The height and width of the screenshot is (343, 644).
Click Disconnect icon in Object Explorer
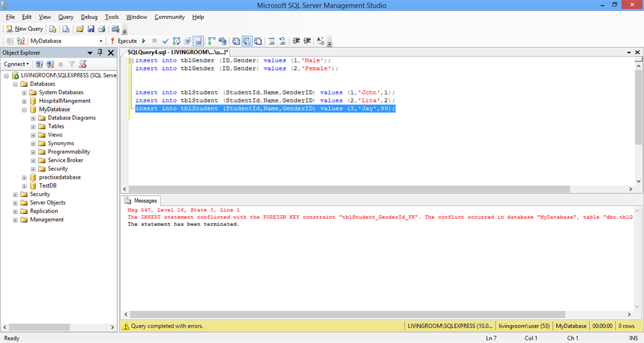50,64
